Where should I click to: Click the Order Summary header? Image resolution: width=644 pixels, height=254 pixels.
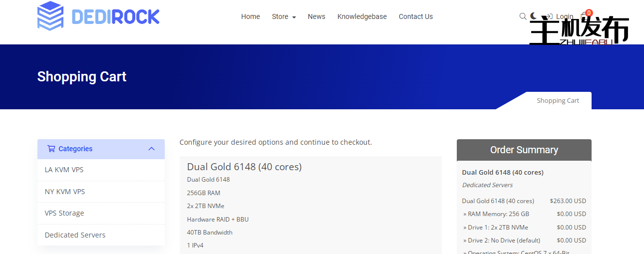pos(524,150)
